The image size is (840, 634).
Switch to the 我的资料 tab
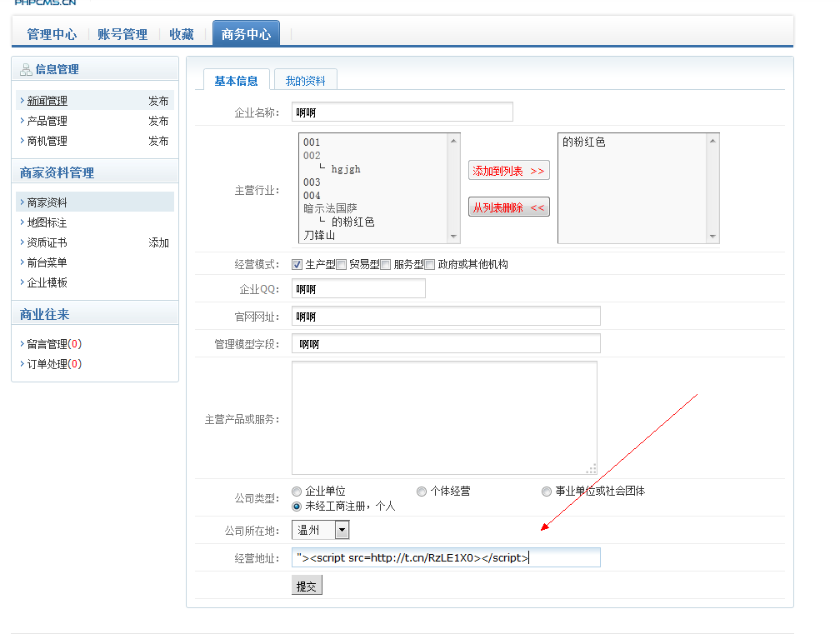(305, 81)
